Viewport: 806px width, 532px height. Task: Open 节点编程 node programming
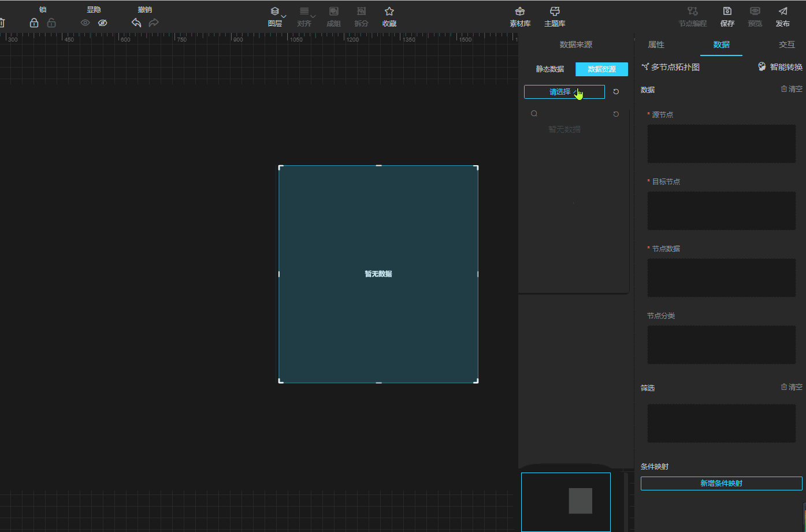pyautogui.click(x=692, y=17)
